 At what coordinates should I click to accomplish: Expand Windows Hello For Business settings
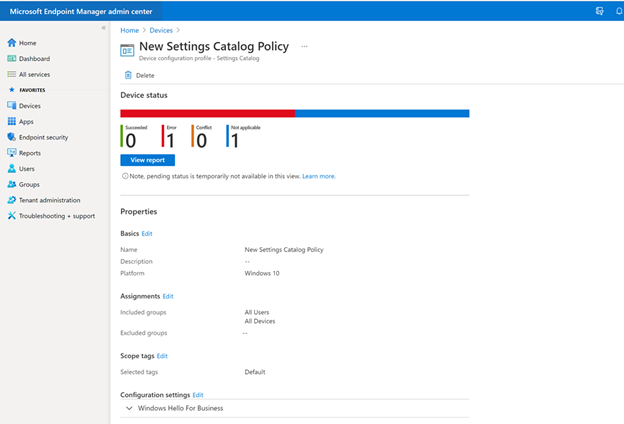129,408
